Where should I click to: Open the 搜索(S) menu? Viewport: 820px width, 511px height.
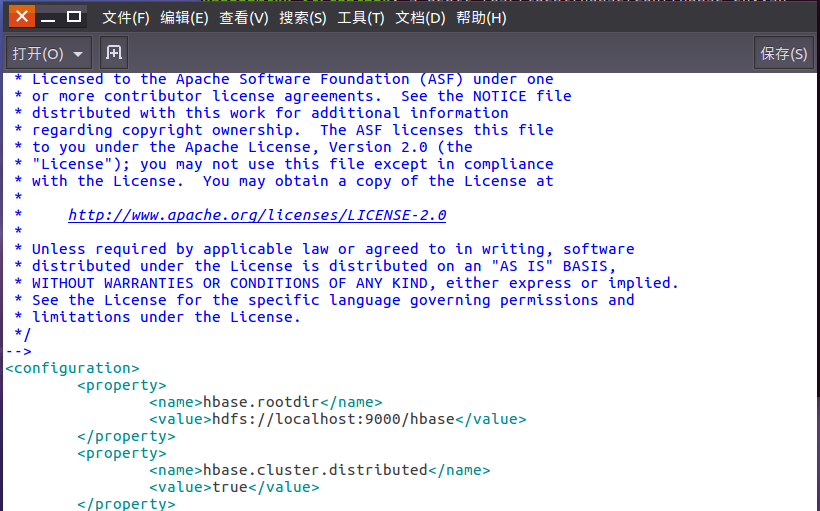click(x=303, y=18)
